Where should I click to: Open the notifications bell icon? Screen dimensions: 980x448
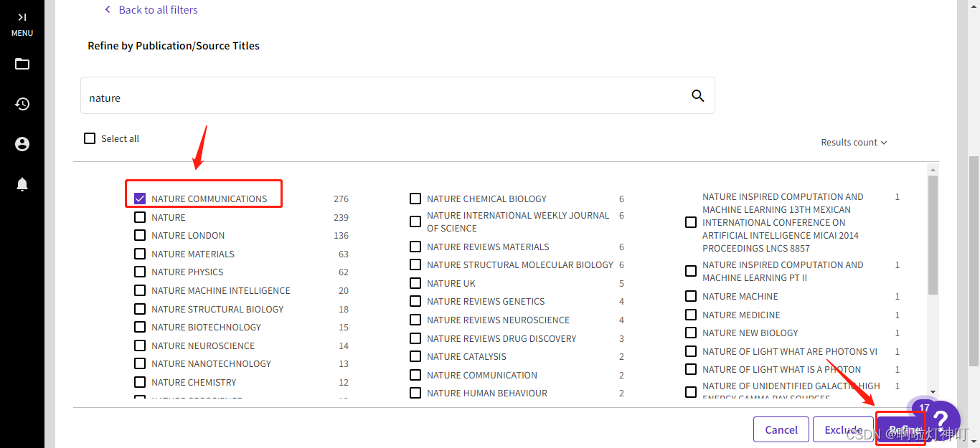(22, 184)
